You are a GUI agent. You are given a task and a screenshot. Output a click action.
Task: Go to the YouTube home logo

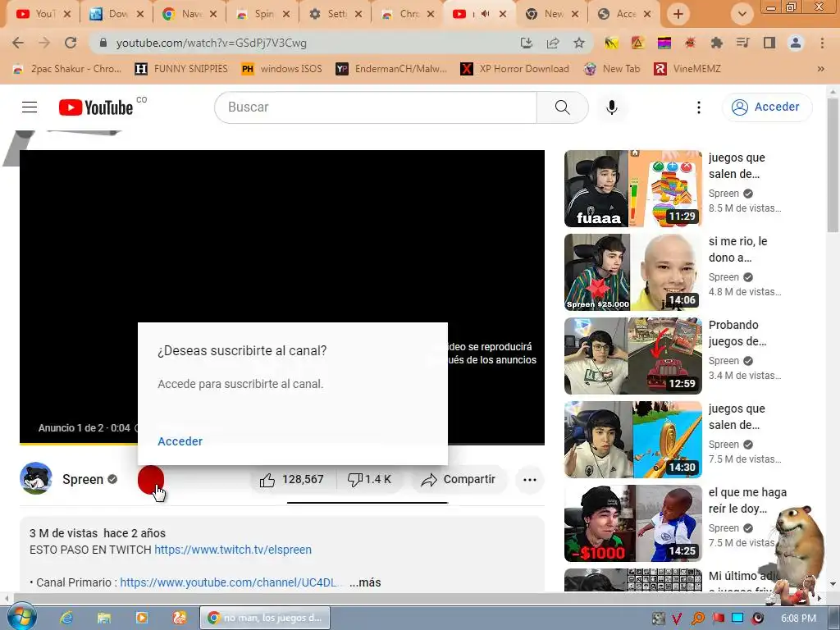95,107
